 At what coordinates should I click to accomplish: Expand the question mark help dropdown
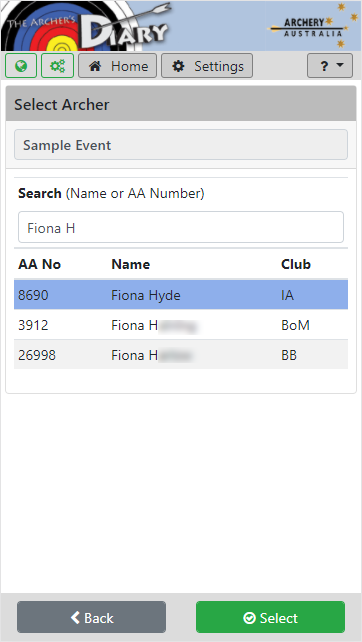click(x=330, y=66)
